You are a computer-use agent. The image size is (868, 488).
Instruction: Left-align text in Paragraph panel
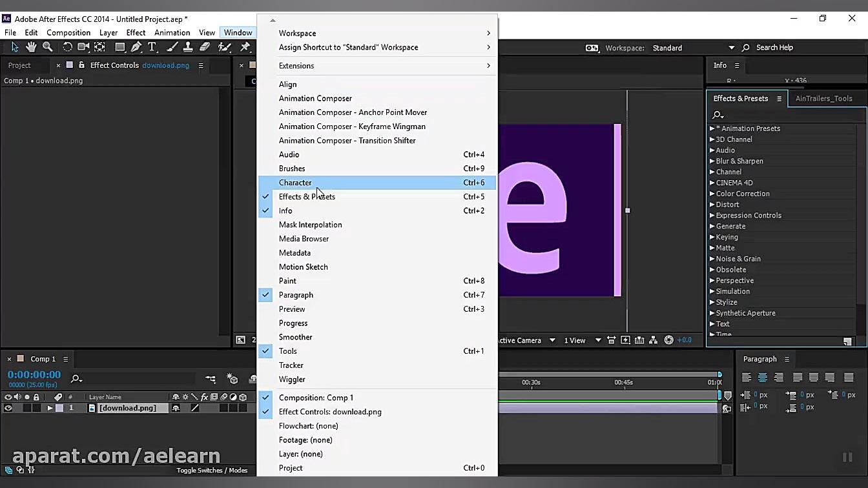(x=747, y=378)
